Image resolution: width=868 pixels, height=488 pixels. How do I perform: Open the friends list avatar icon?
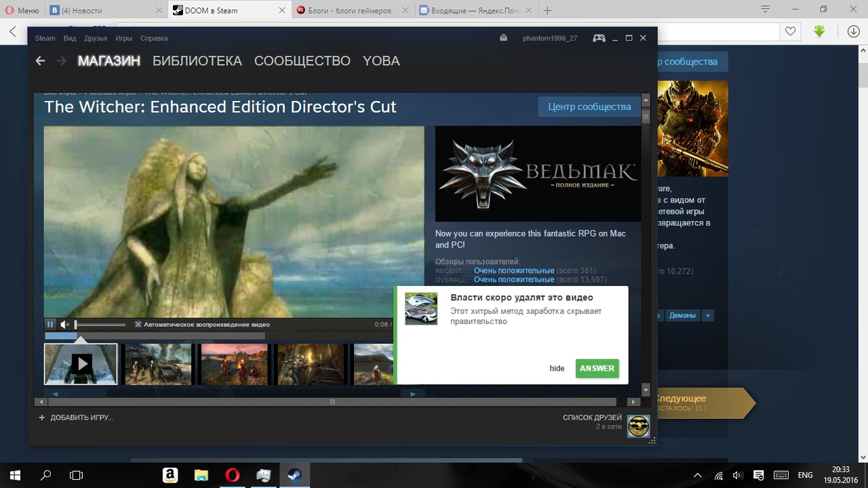[x=639, y=426]
